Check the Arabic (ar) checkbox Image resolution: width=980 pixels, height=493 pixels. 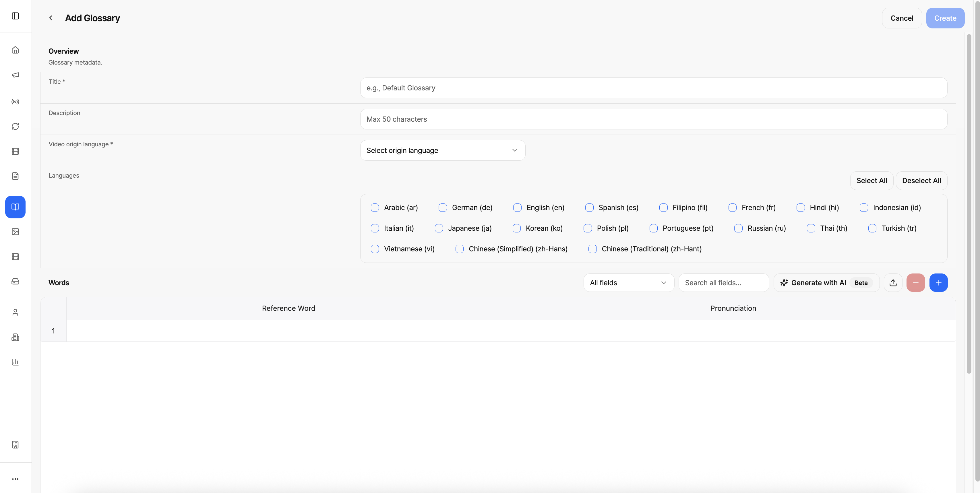(x=375, y=208)
